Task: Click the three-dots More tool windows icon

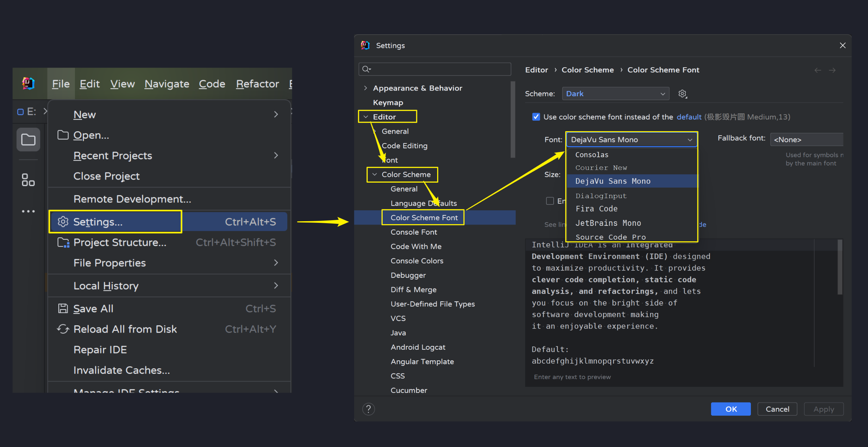Action: 28,211
